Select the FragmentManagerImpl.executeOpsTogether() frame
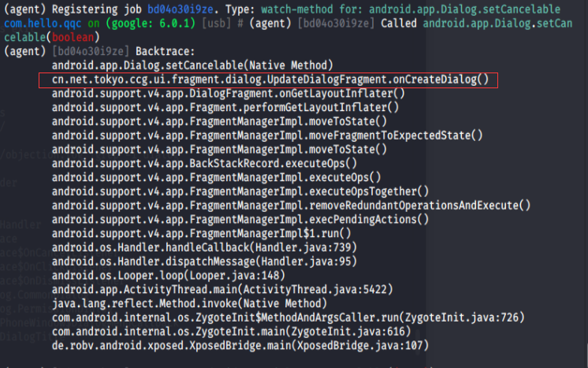The height and width of the screenshot is (368, 588). pos(241,191)
